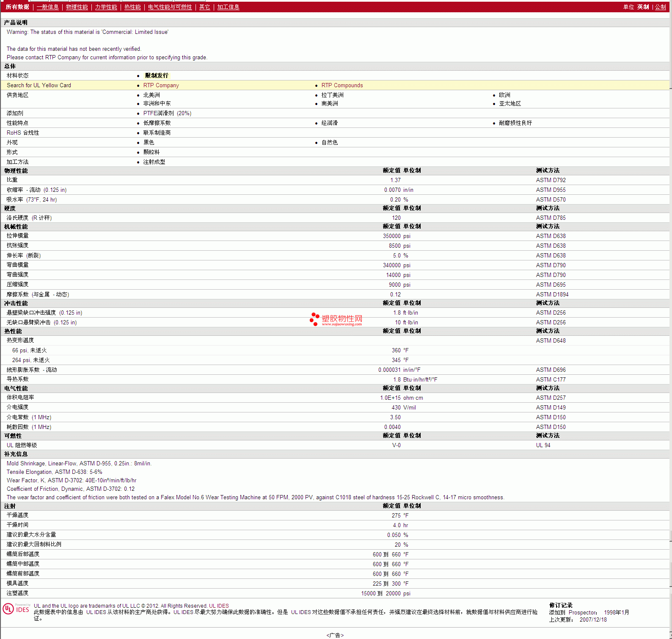Switch to 一般信息 tab
The image size is (672, 639).
coord(47,7)
